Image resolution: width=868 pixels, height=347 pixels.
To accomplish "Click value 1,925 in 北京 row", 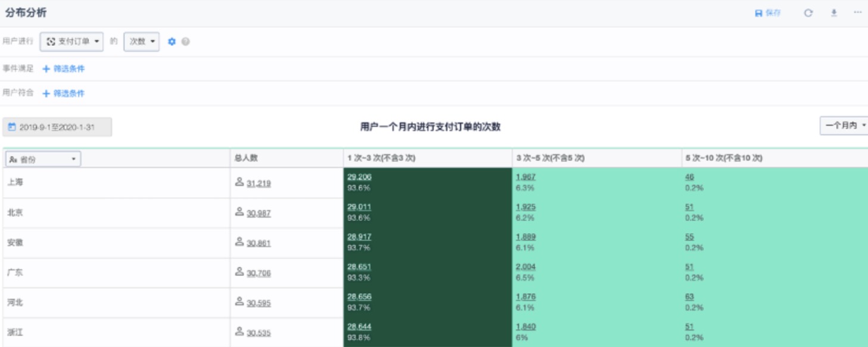I will coord(526,207).
